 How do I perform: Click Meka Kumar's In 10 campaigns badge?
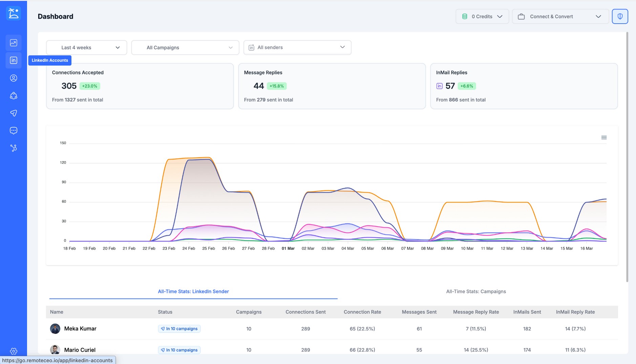click(x=179, y=328)
